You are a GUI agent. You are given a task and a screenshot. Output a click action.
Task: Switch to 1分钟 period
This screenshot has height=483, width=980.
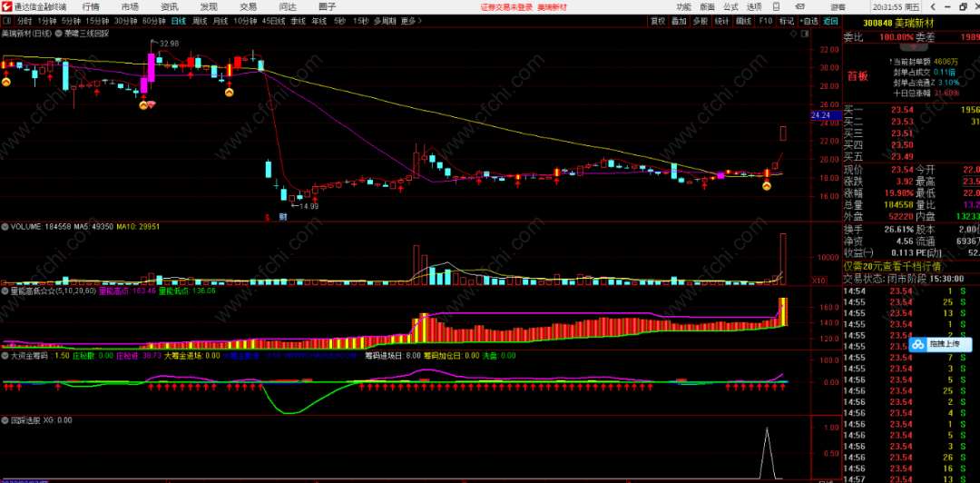(47, 21)
